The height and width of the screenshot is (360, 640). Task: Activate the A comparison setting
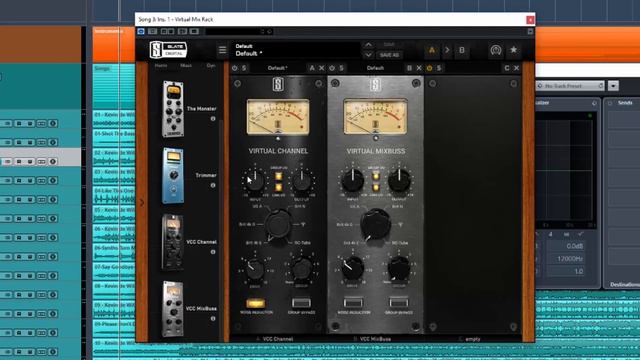point(431,50)
